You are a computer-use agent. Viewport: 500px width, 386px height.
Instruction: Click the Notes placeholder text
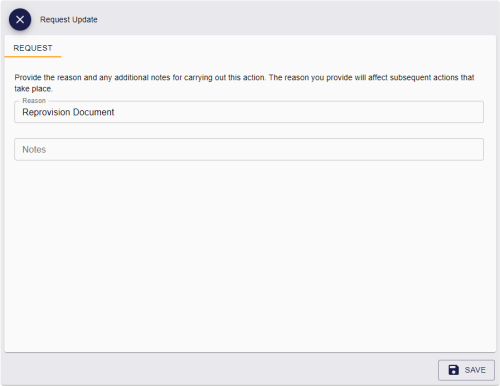click(x=34, y=149)
